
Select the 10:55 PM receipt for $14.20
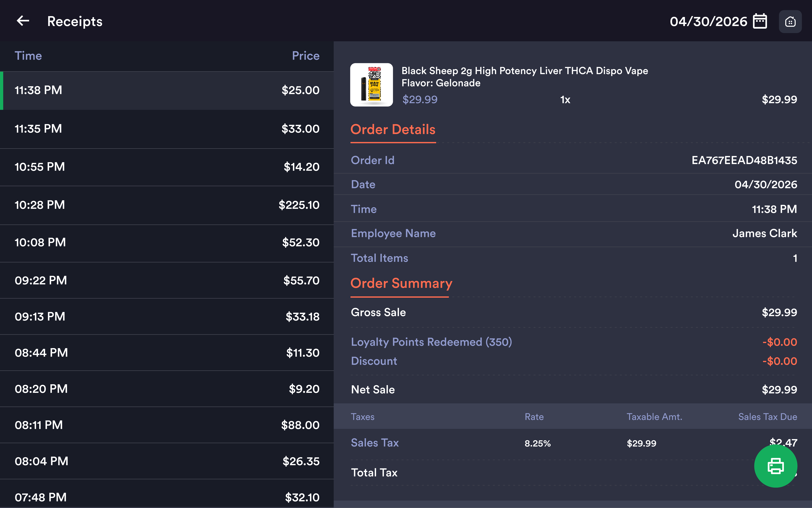click(167, 167)
